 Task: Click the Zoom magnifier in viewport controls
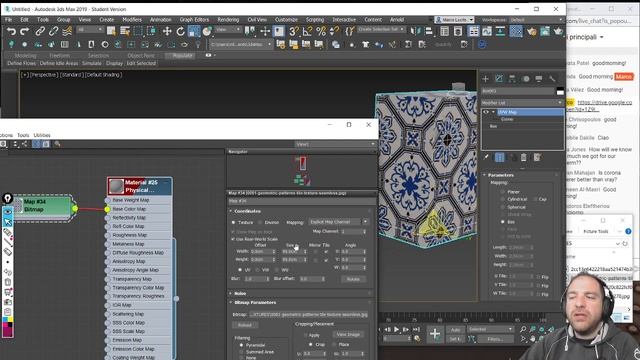(x=523, y=329)
